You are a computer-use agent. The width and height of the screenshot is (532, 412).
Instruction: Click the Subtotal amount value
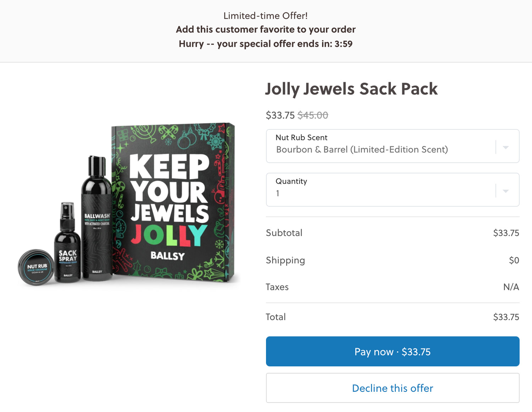[x=506, y=233]
